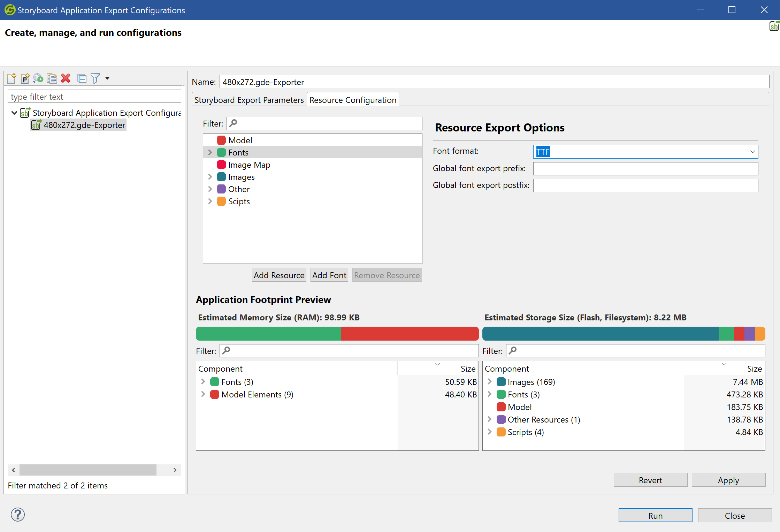Image resolution: width=780 pixels, height=532 pixels.
Task: Collapse the Storyboard Application Export Configuration node
Action: [14, 113]
